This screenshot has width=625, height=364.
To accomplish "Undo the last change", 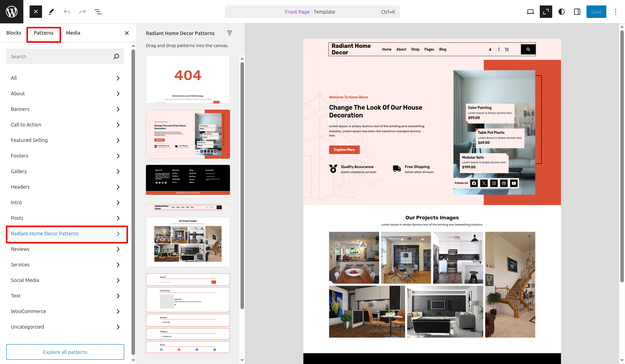I will coord(67,12).
